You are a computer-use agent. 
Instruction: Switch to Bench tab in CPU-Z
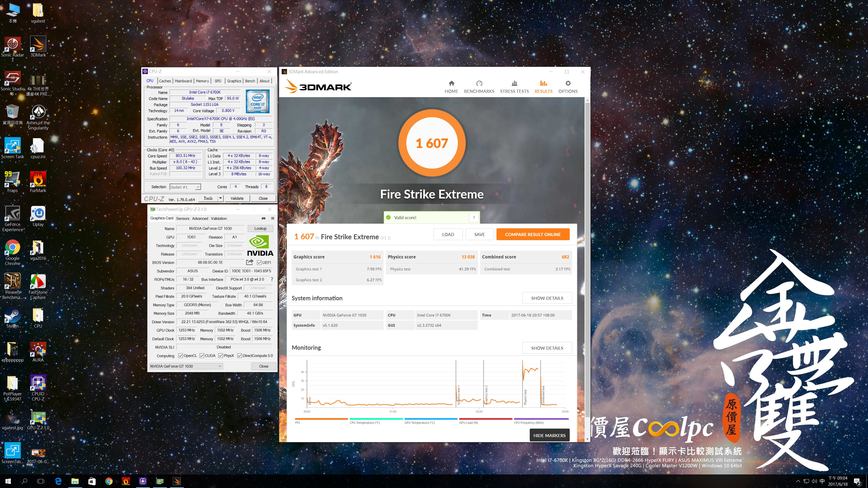250,81
